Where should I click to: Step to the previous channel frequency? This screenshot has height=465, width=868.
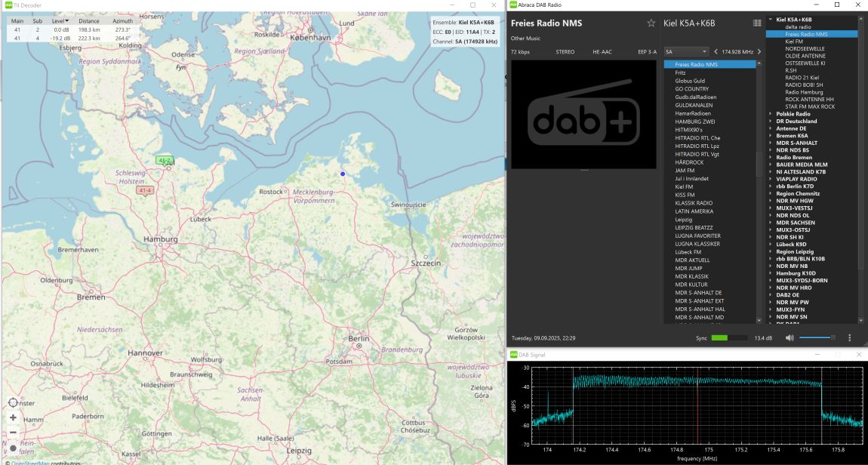(716, 51)
